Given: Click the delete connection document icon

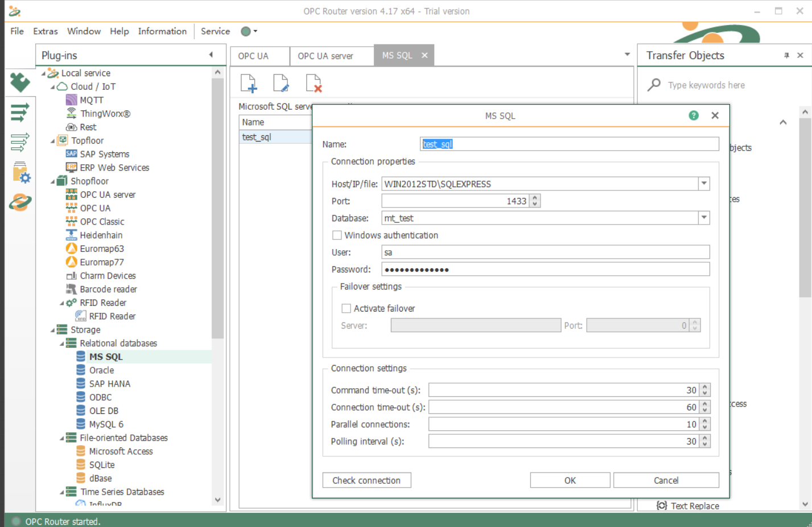Looking at the screenshot, I should coord(314,83).
